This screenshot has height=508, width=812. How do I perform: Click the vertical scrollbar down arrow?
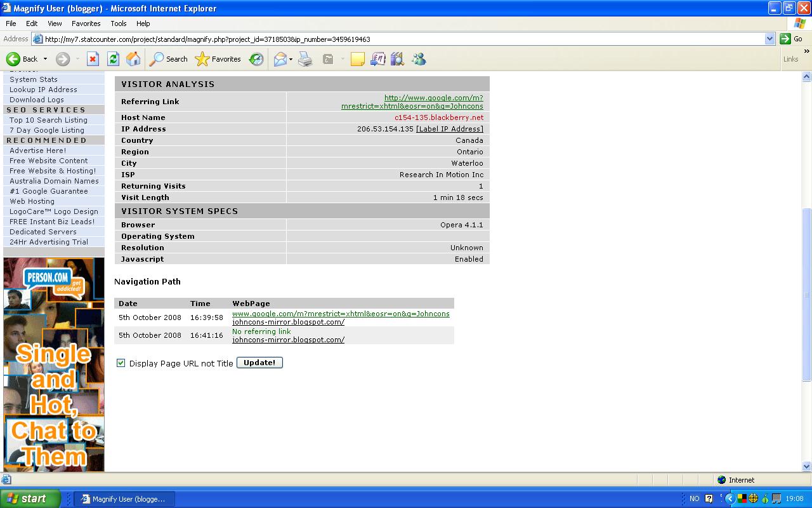pos(807,466)
